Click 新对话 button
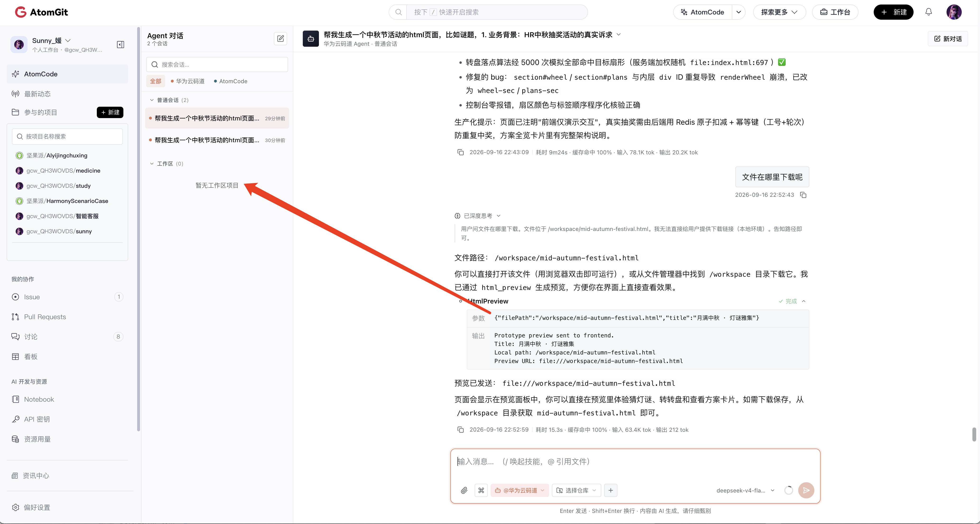Screen dimensions: 980x524 (948, 39)
